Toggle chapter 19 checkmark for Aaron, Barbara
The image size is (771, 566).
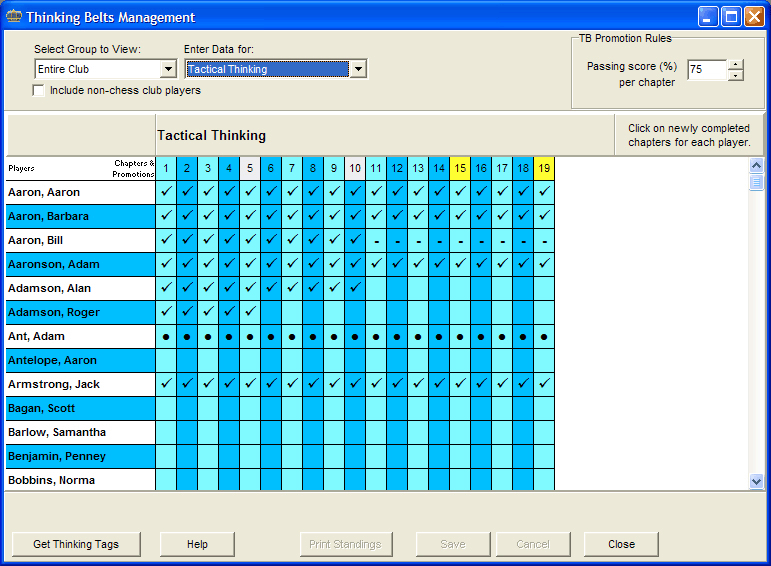tap(544, 216)
